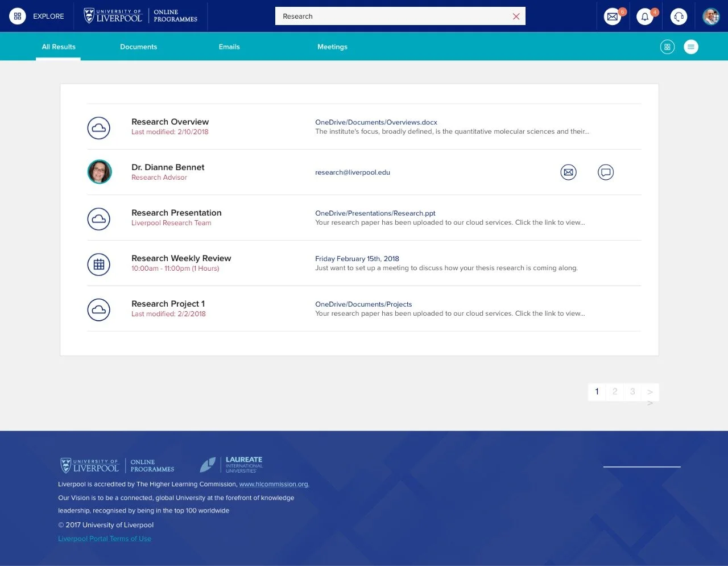The width and height of the screenshot is (728, 566).
Task: Email Dr. Dianne Bennet via the envelope icon
Action: click(568, 172)
